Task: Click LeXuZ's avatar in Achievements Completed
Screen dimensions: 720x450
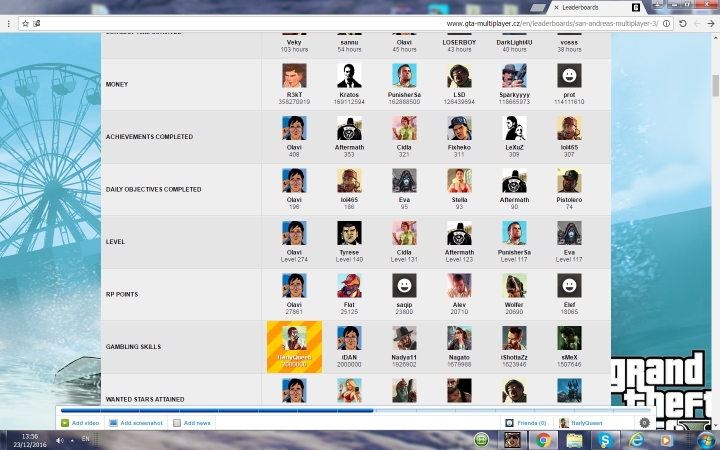Action: tap(514, 128)
